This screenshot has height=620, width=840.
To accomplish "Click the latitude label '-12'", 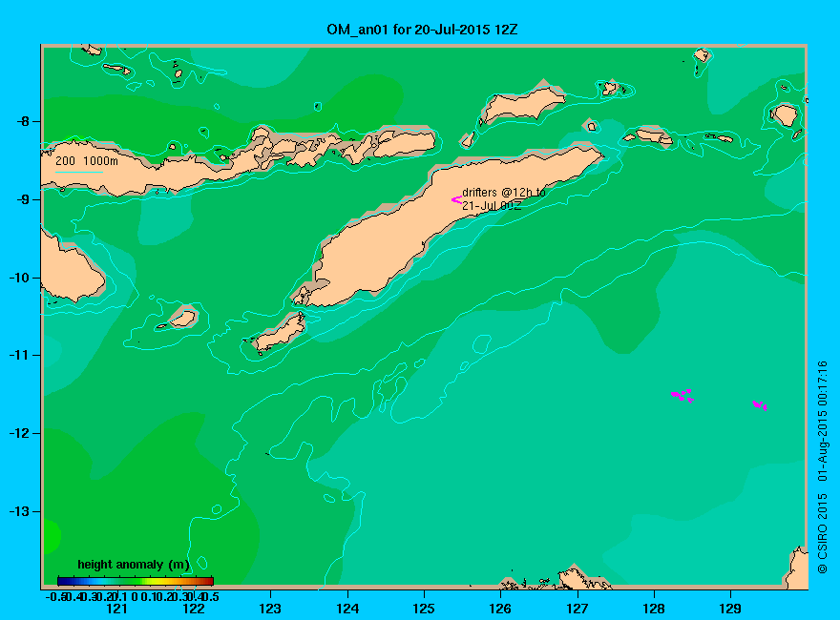I will coord(20,433).
